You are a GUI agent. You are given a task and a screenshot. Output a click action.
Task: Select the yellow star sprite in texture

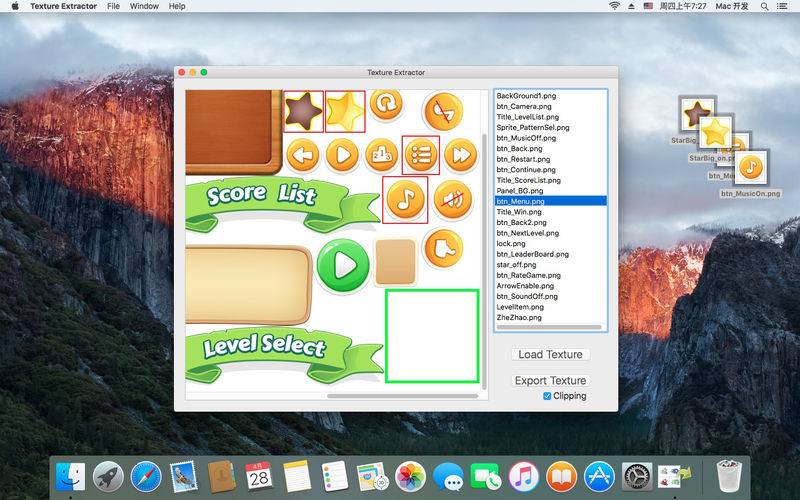point(345,111)
